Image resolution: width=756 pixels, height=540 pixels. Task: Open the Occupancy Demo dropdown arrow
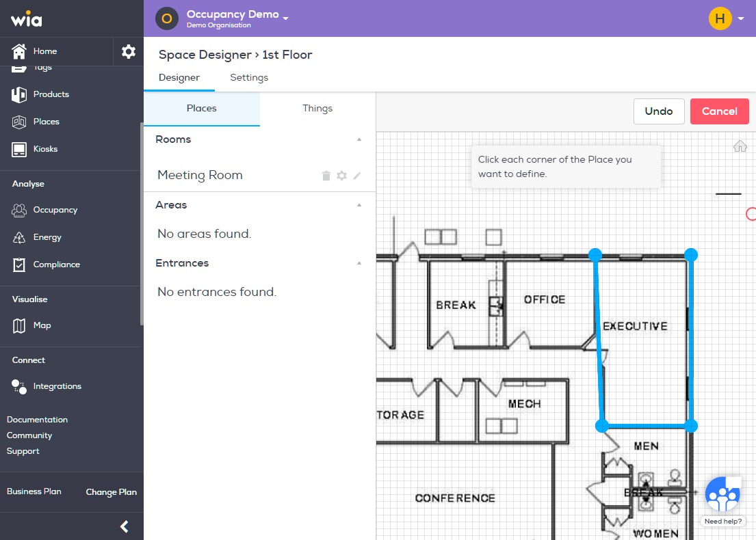click(286, 18)
